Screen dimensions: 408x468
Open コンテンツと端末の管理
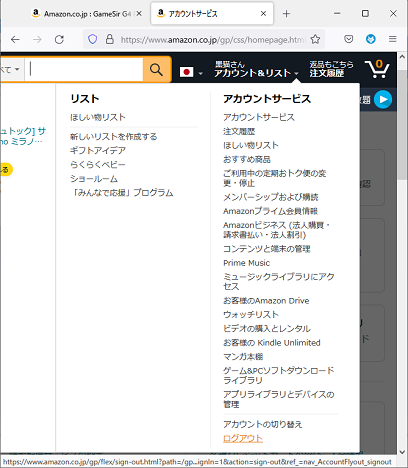coord(267,249)
